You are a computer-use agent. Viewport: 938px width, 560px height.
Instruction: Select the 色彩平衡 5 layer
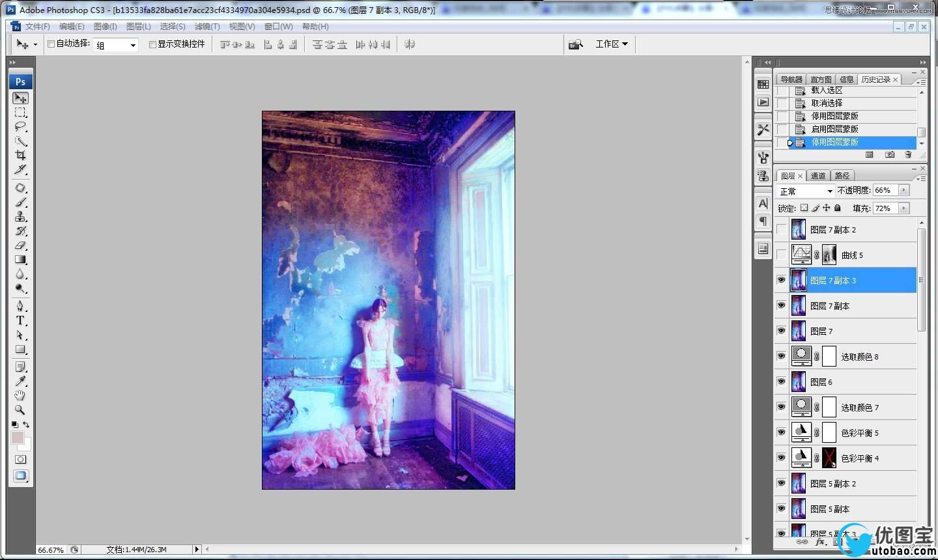click(x=853, y=432)
